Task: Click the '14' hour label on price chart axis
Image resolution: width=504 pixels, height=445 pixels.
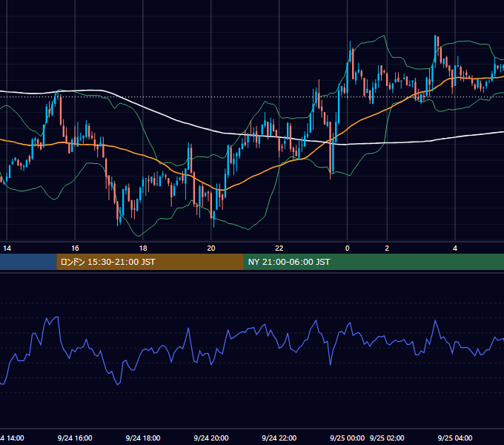Action: coord(7,248)
